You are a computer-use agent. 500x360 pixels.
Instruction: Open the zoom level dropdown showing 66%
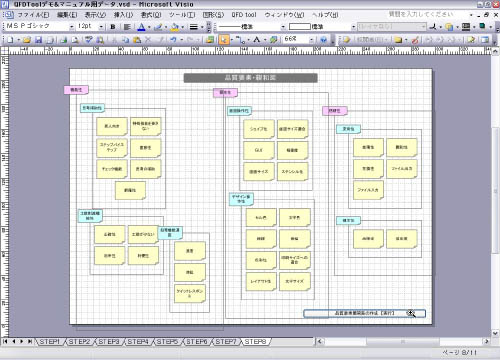point(311,40)
